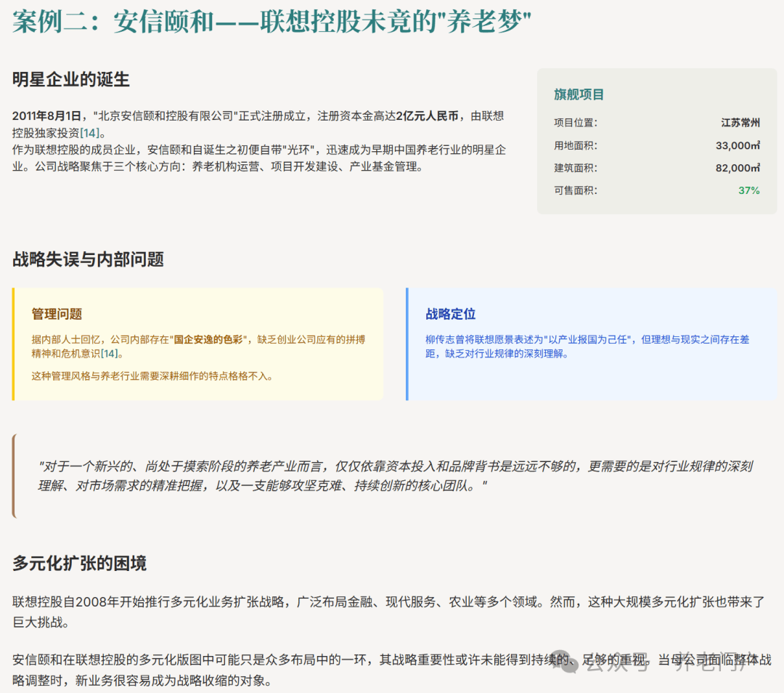The height and width of the screenshot is (693, 784).
Task: Select the 82,000㎡ building area value
Action: 737,168
